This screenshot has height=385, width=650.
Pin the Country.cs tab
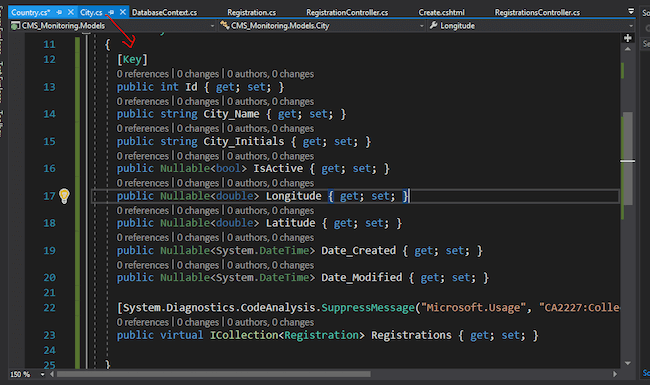pos(59,12)
